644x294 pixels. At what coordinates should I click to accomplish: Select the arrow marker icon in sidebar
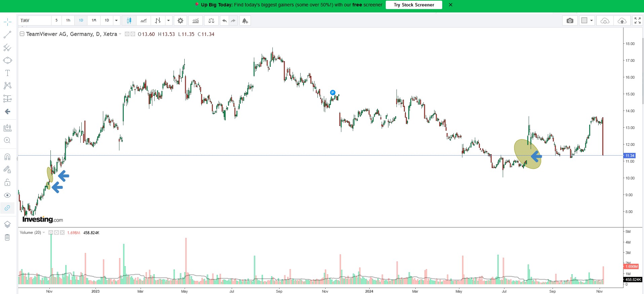7,112
